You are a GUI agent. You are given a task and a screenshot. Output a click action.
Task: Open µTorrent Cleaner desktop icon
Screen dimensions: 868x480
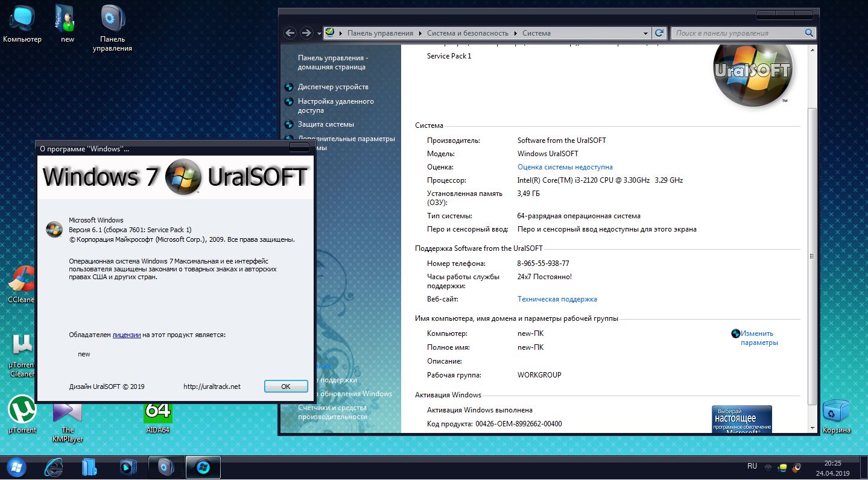[22, 355]
